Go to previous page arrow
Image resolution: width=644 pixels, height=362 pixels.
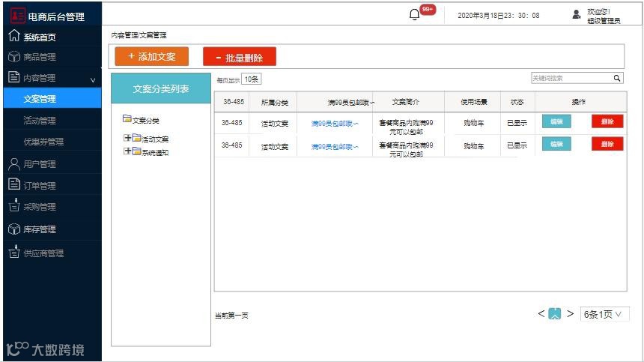pos(541,313)
